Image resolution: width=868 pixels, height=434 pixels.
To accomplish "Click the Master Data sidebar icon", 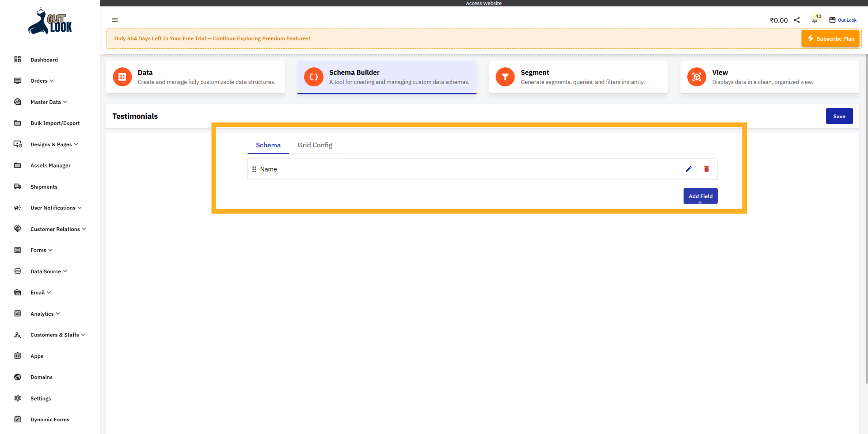I will 18,102.
